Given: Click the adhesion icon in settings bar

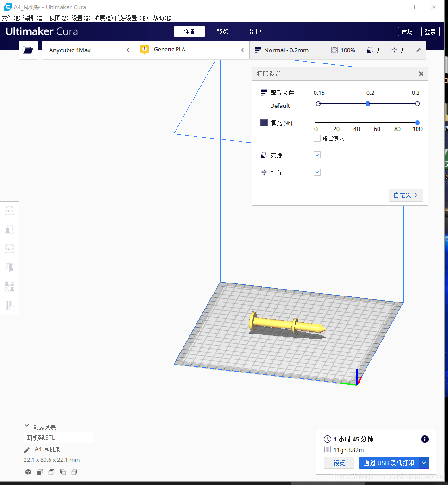Looking at the screenshot, I should (x=394, y=50).
